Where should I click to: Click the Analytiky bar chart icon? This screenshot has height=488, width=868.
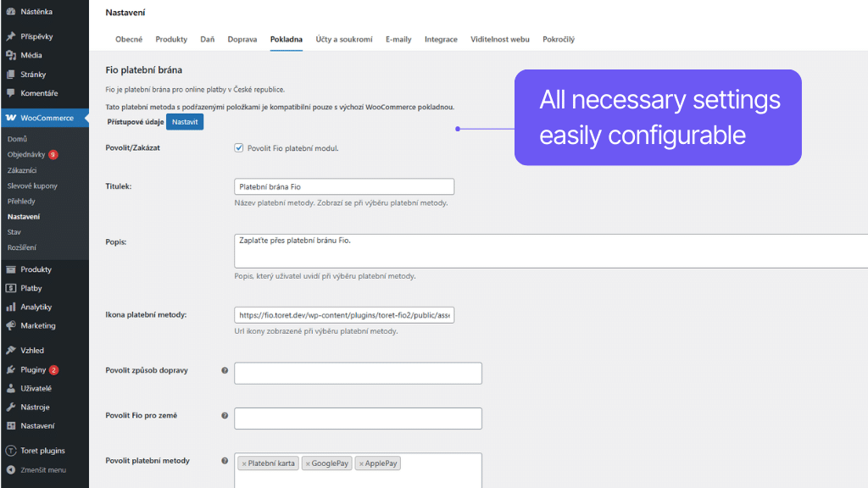11,307
